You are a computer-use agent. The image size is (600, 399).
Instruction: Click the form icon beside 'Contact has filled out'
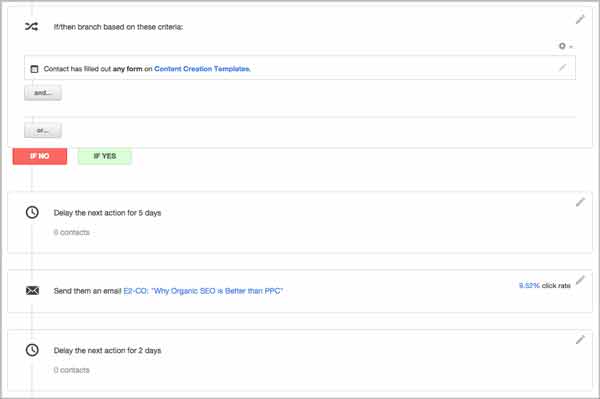34,69
